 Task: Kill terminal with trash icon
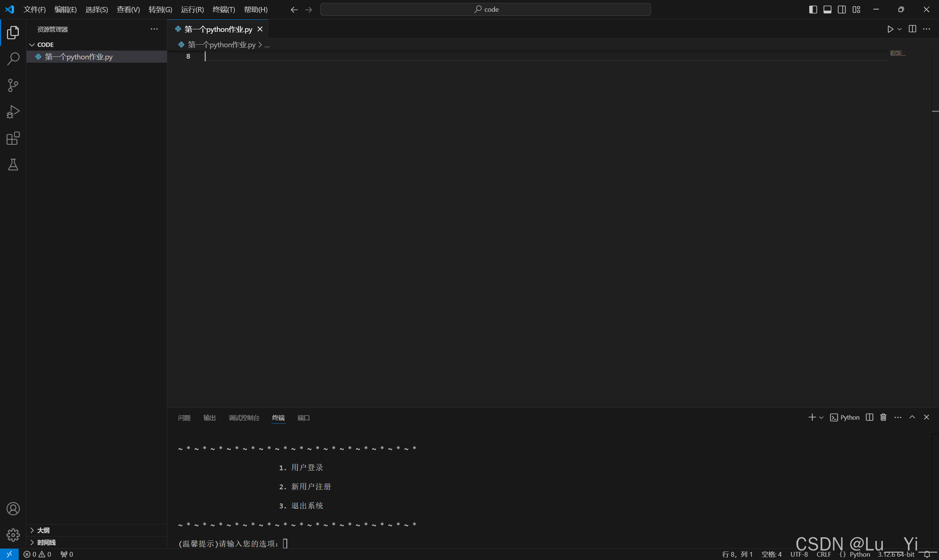pos(883,417)
